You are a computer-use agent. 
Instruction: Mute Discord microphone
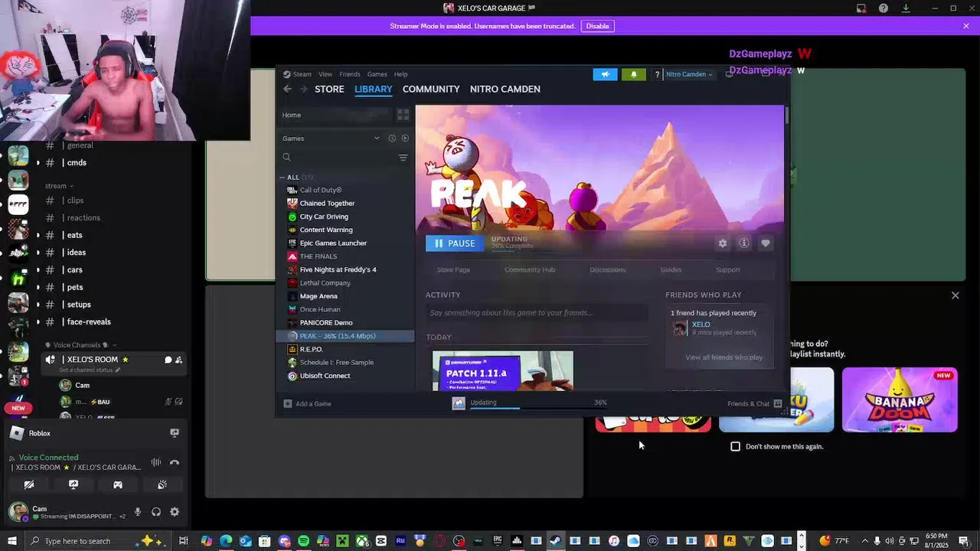coord(138,512)
